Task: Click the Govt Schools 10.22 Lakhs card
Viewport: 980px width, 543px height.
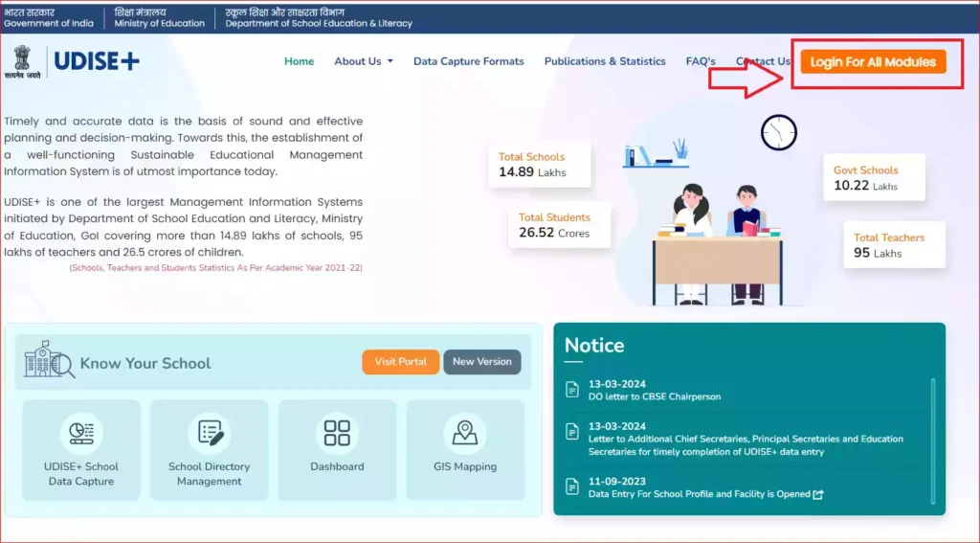Action: pos(875,178)
